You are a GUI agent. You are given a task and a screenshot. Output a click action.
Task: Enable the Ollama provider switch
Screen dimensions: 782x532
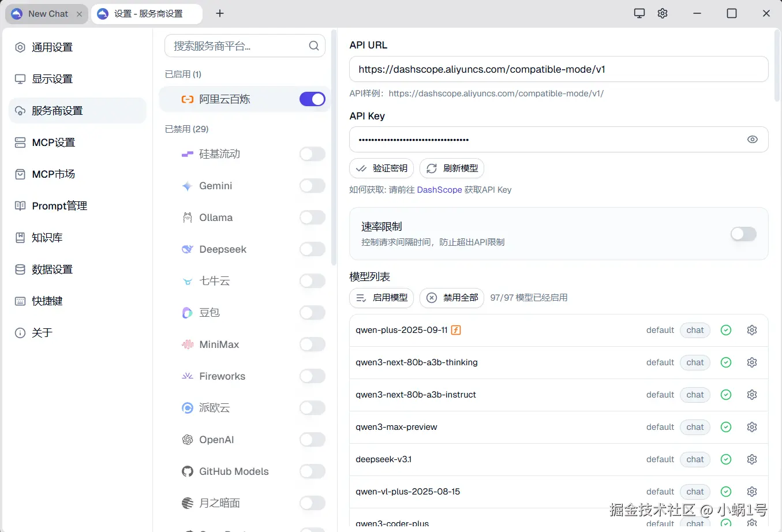coord(312,218)
